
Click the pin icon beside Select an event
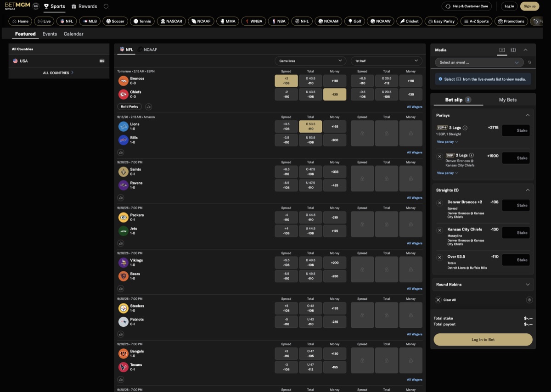click(x=529, y=62)
